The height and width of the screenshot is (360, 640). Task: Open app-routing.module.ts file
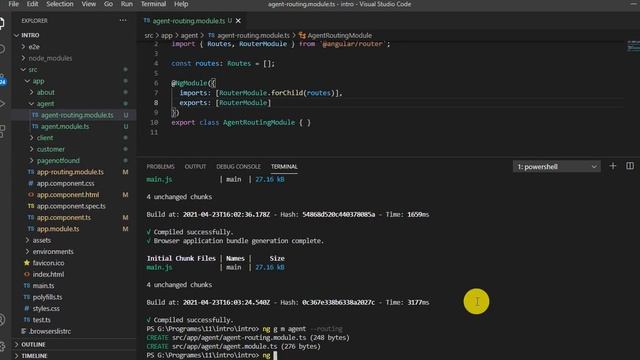[70, 172]
